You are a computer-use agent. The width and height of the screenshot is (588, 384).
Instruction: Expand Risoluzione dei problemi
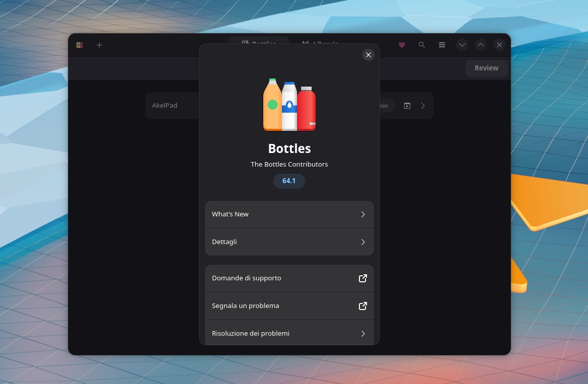(x=289, y=333)
